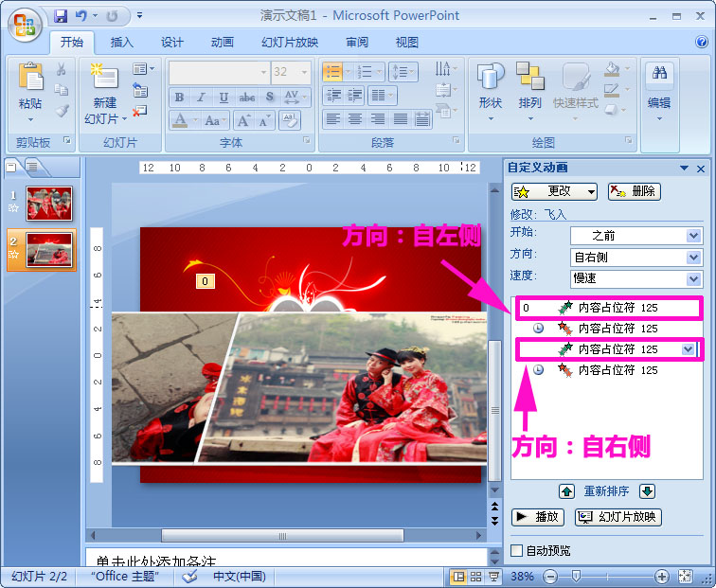Open the font name dropdown

click(263, 72)
